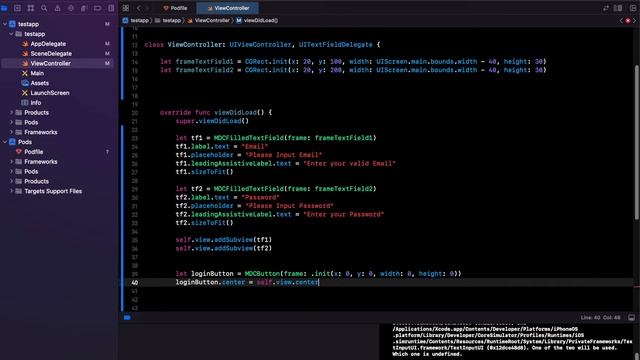Expand the Pods group inside the Pods project
This screenshot has height=360, width=640.
[11, 171]
